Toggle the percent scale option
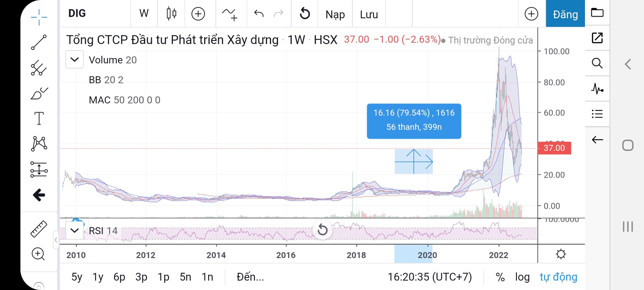The image size is (644, 290). [x=500, y=277]
